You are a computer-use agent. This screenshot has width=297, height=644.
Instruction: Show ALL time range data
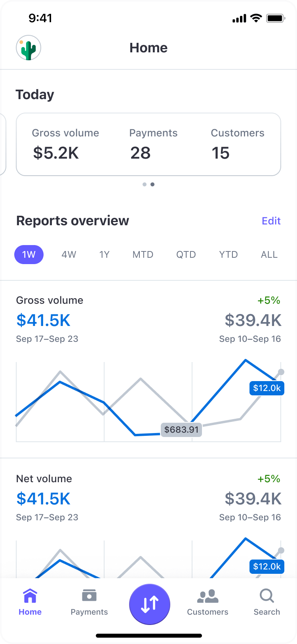click(x=269, y=255)
